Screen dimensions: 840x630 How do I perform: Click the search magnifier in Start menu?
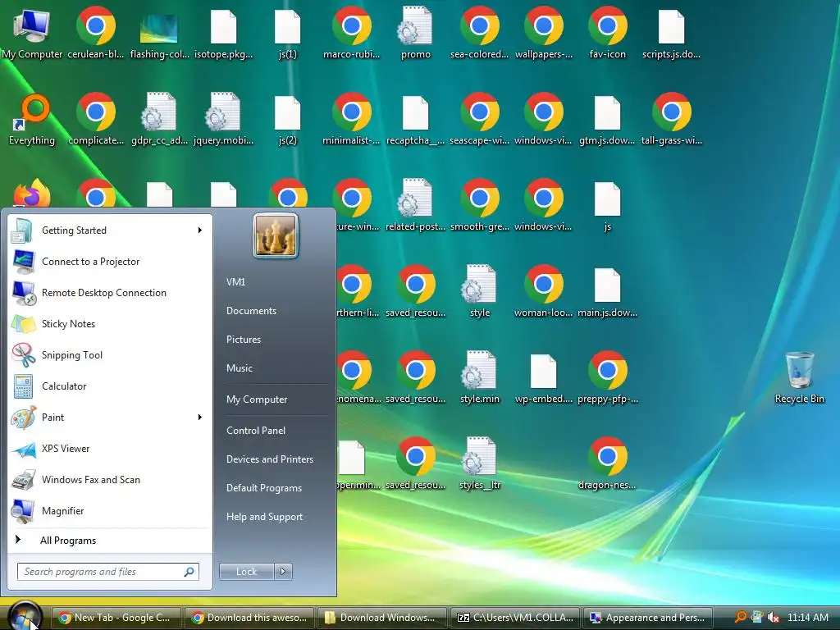tap(189, 572)
